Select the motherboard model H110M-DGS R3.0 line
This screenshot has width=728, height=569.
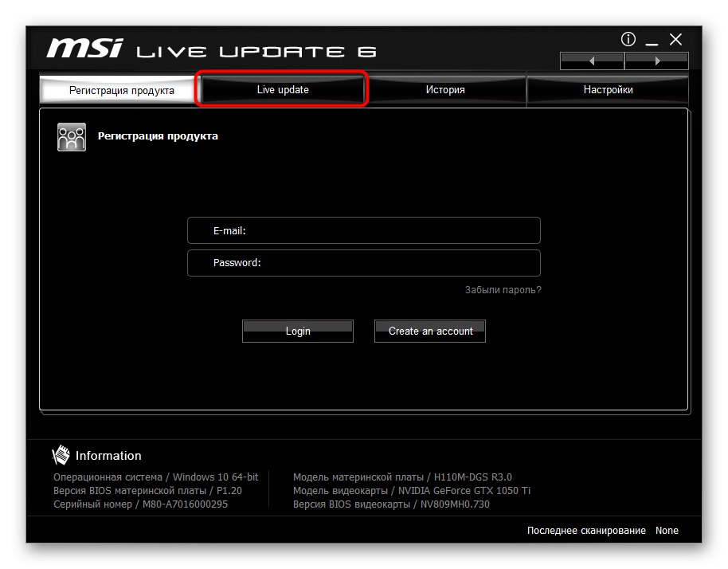coord(402,477)
